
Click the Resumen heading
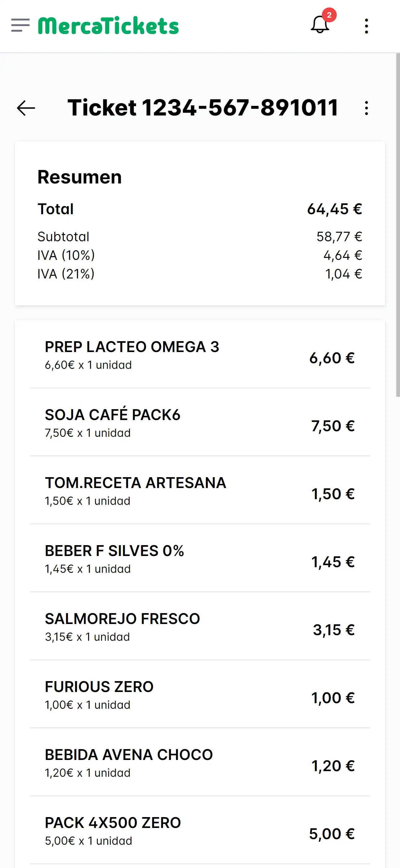click(x=79, y=177)
